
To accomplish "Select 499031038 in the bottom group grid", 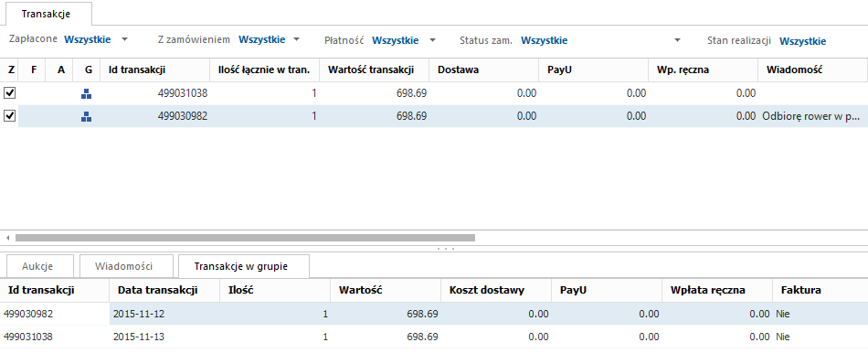I will [55, 337].
